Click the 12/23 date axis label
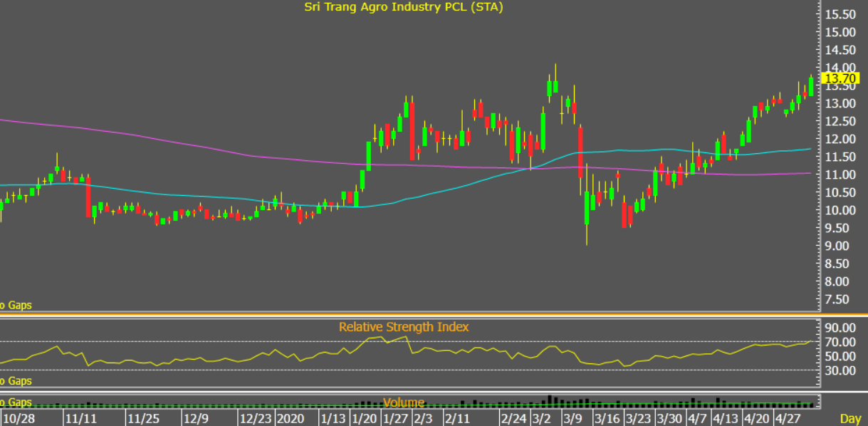868x426 pixels. [x=255, y=418]
